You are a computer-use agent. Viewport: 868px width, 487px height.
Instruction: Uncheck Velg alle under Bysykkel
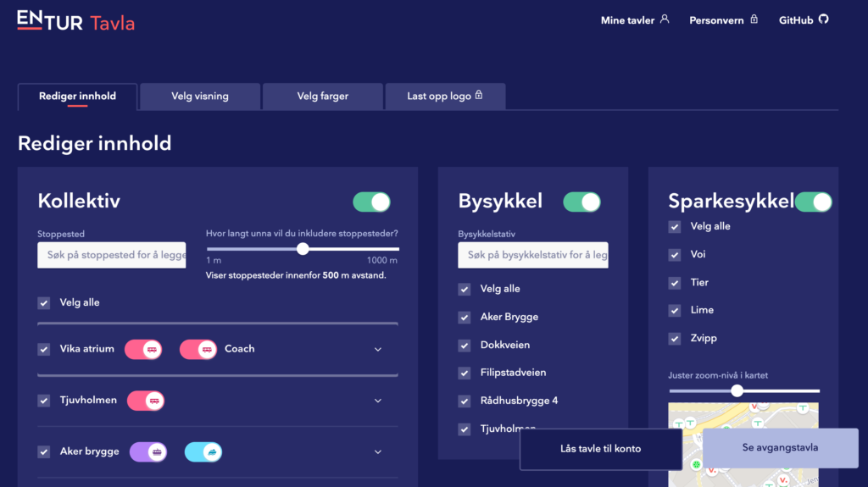pyautogui.click(x=465, y=290)
